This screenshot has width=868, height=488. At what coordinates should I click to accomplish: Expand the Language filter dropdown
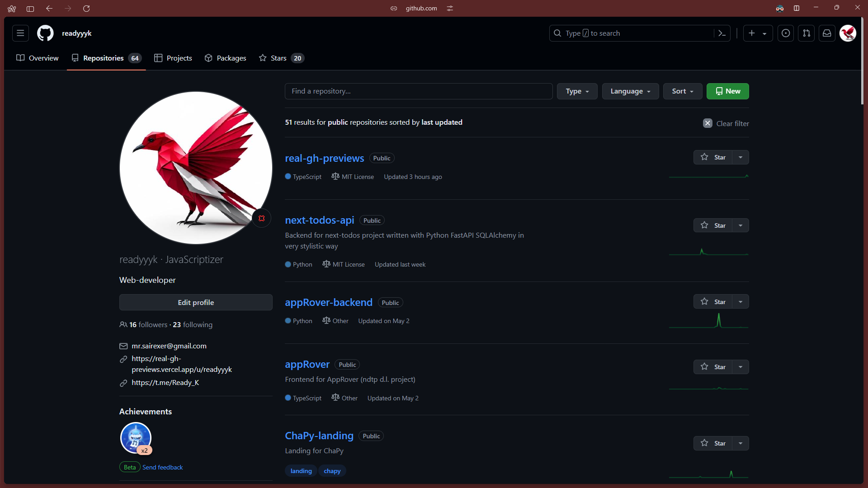point(630,91)
